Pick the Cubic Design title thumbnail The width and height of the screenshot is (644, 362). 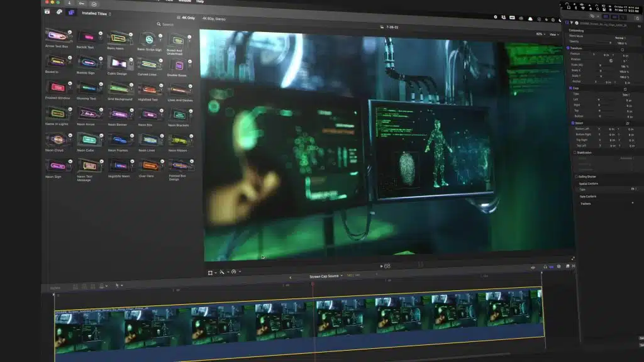click(119, 63)
